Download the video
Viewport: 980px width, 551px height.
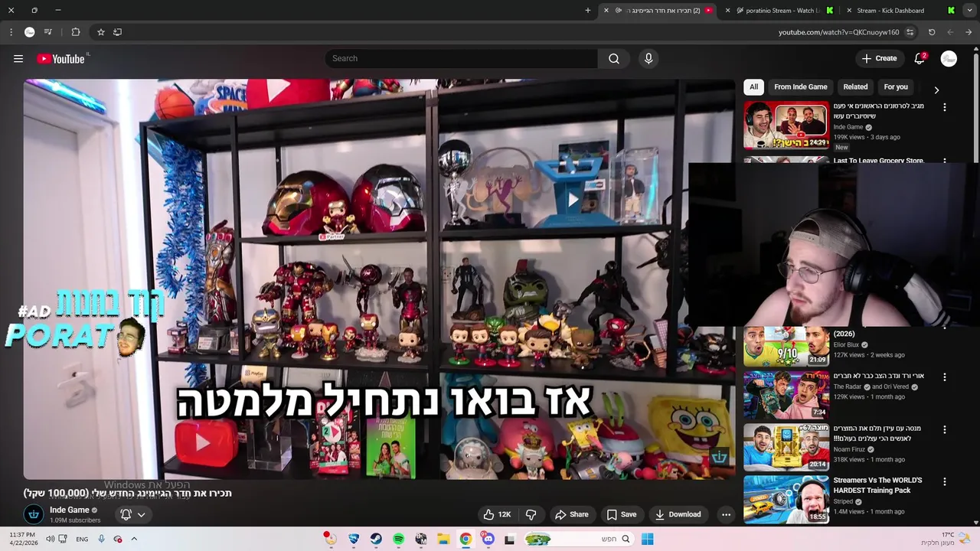click(678, 514)
